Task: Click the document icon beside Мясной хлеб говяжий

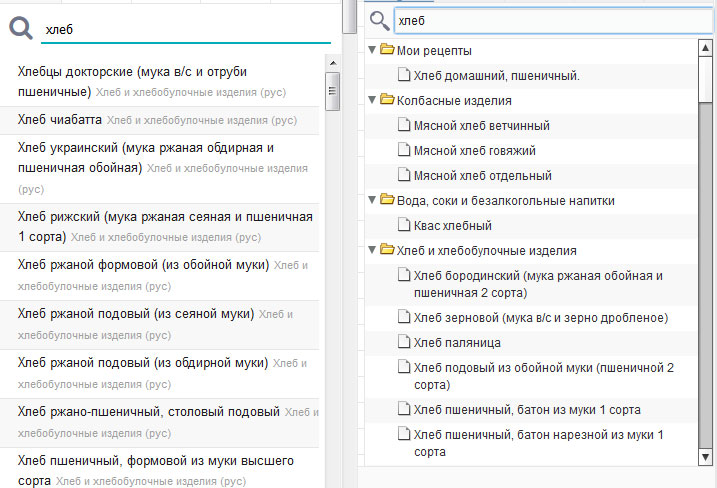Action: click(x=403, y=150)
